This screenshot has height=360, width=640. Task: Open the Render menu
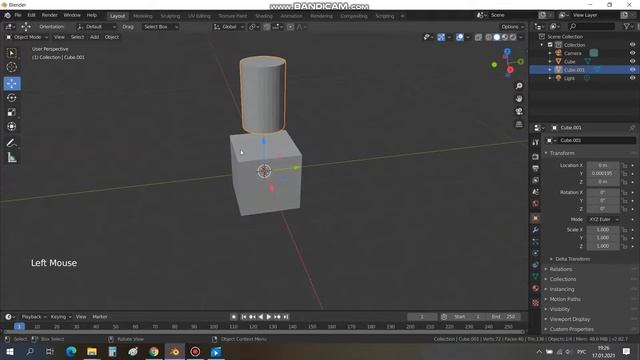(x=49, y=15)
